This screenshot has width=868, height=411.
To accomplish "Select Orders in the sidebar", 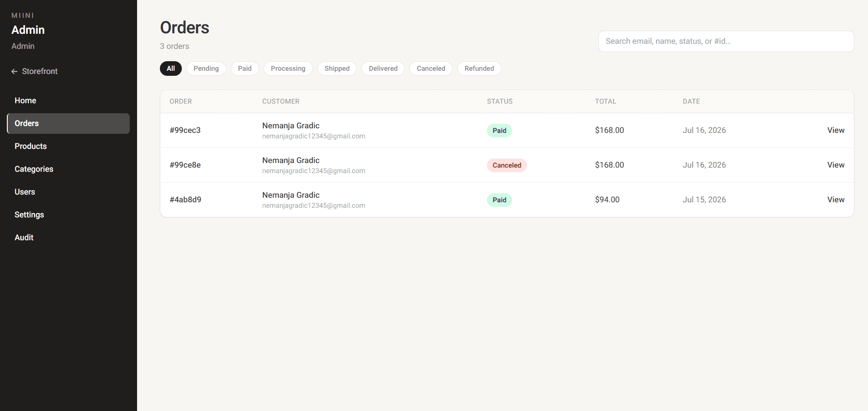I will point(69,123).
